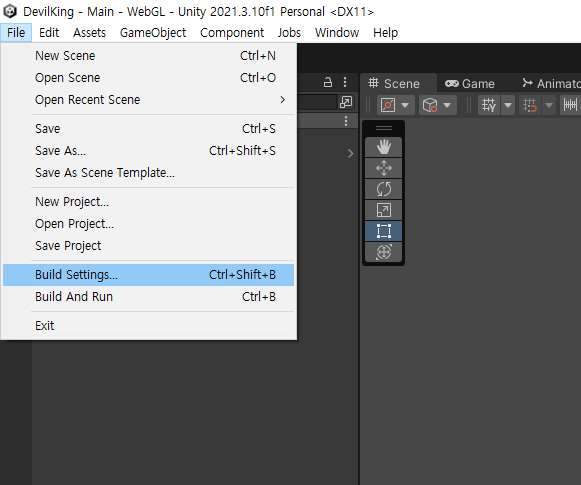Switch to the Animator tab
The height and width of the screenshot is (485, 581).
click(551, 83)
